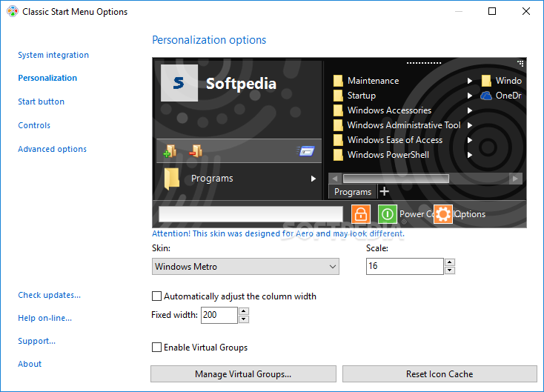544x392 pixels.
Task: Increase the Scale value with up arrow
Action: point(450,262)
